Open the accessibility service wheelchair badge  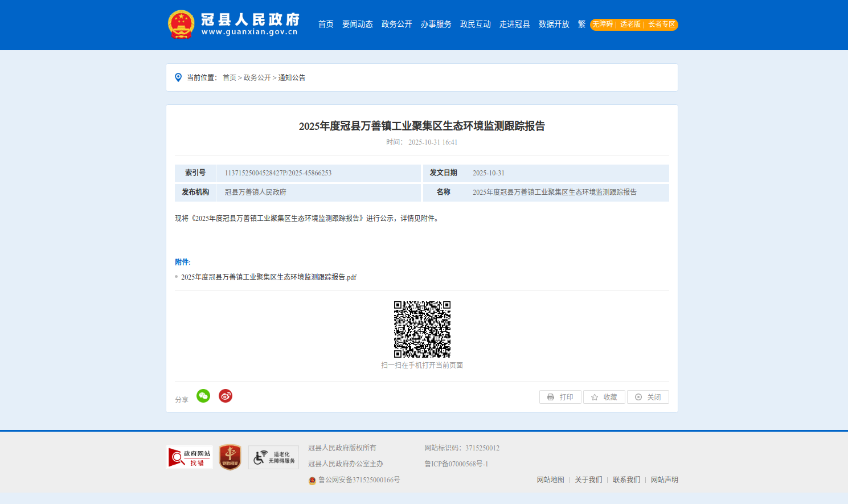(x=273, y=457)
